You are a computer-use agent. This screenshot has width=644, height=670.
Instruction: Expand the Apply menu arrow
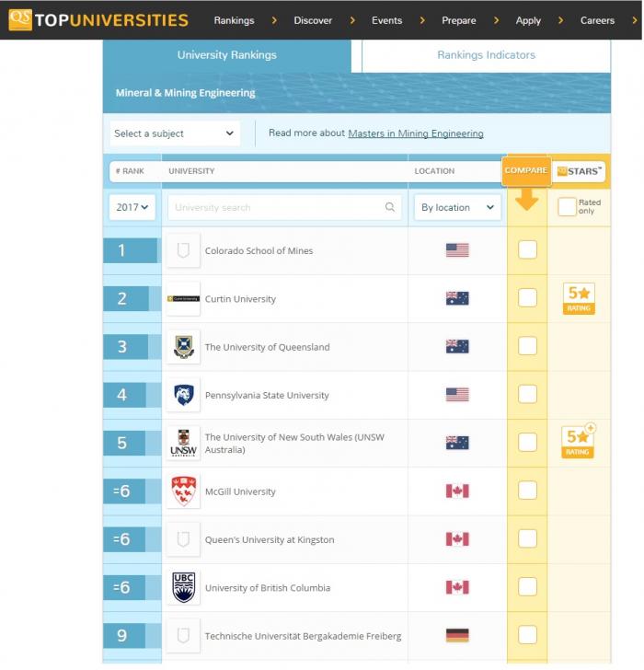[x=560, y=20]
